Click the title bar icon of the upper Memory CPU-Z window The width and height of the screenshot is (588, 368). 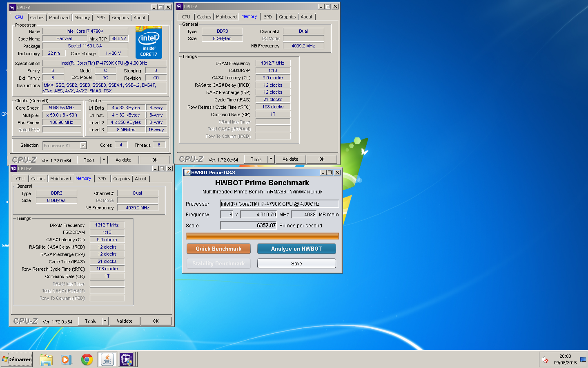pos(180,7)
